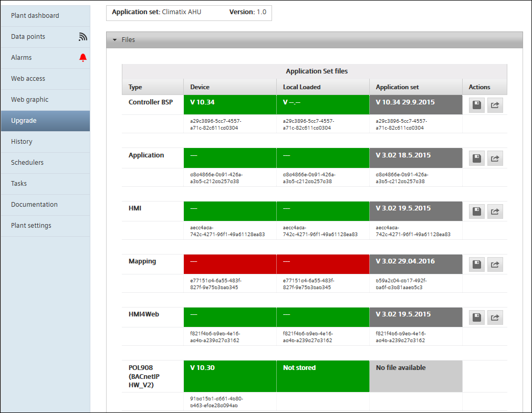
Task: Click POL908 device version V 10.30
Action: pos(230,376)
